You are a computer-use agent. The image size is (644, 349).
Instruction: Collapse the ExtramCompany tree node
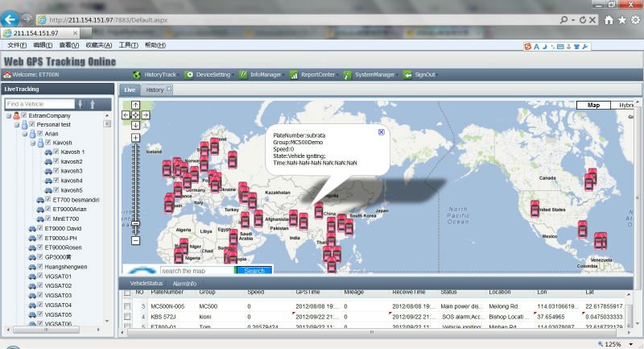pyautogui.click(x=9, y=116)
